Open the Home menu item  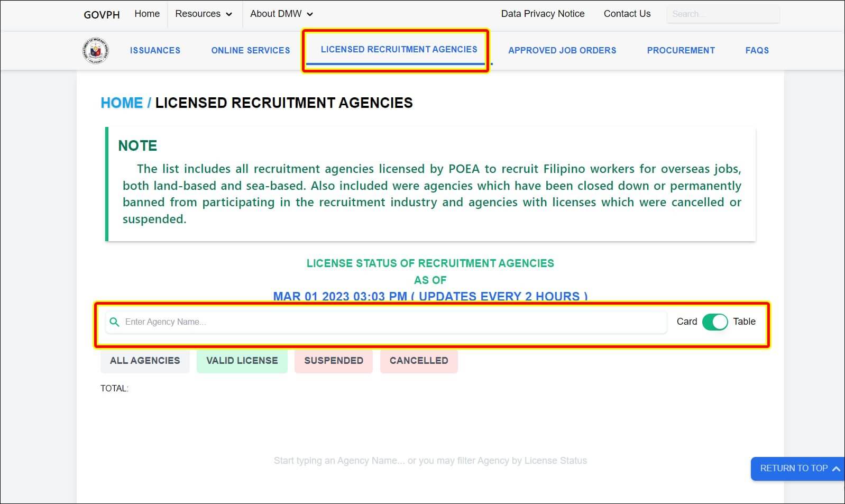click(147, 14)
